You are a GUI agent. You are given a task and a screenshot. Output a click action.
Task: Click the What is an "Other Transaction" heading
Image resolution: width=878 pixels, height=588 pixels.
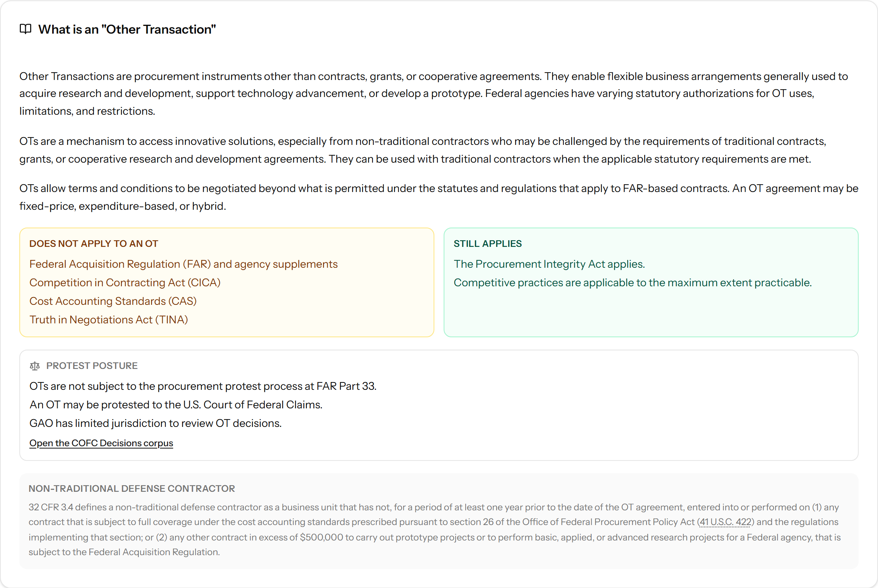click(127, 29)
